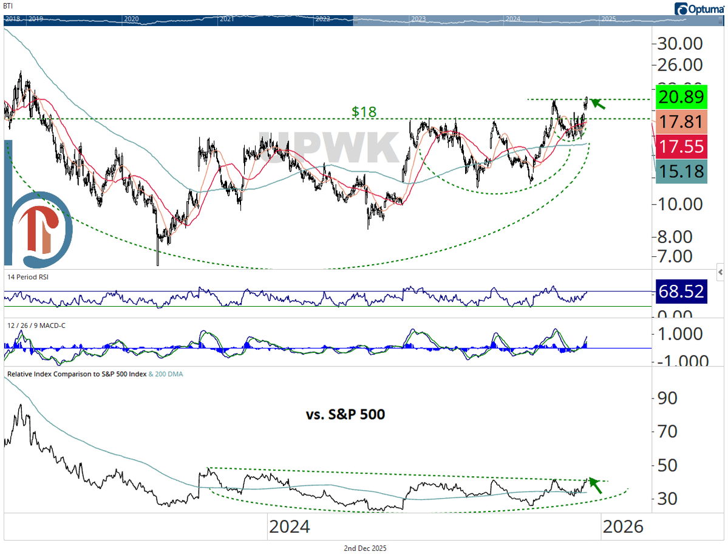The height and width of the screenshot is (560, 728).
Task: Select the green 20.89 last price label
Action: click(681, 97)
